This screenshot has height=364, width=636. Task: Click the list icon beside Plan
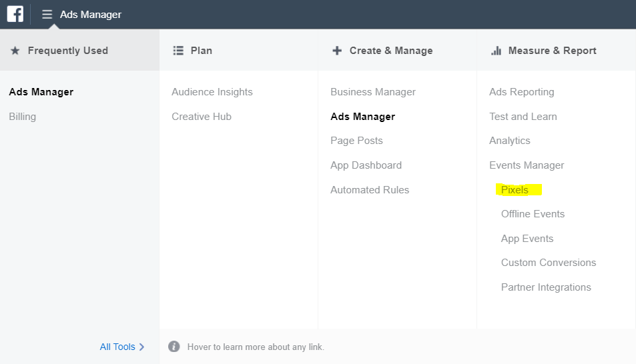178,51
